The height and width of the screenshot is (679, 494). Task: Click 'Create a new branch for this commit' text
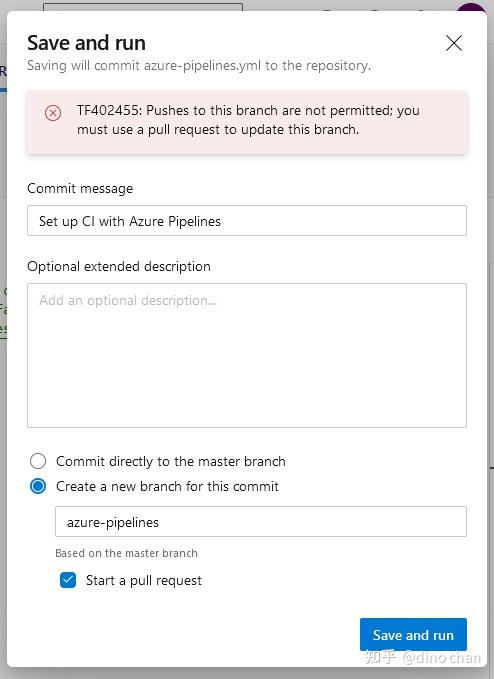pyautogui.click(x=167, y=486)
